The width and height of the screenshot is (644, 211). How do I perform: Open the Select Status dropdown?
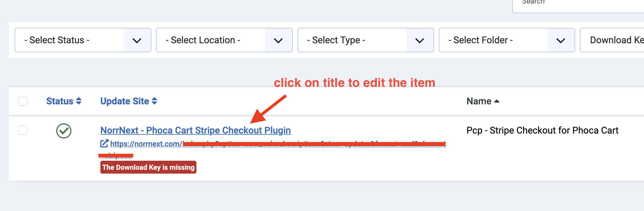click(83, 40)
